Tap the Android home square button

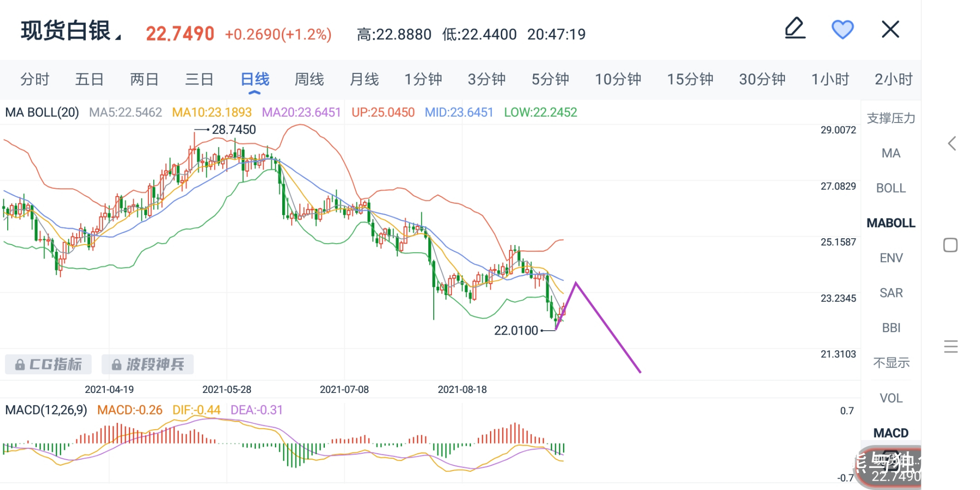[951, 245]
